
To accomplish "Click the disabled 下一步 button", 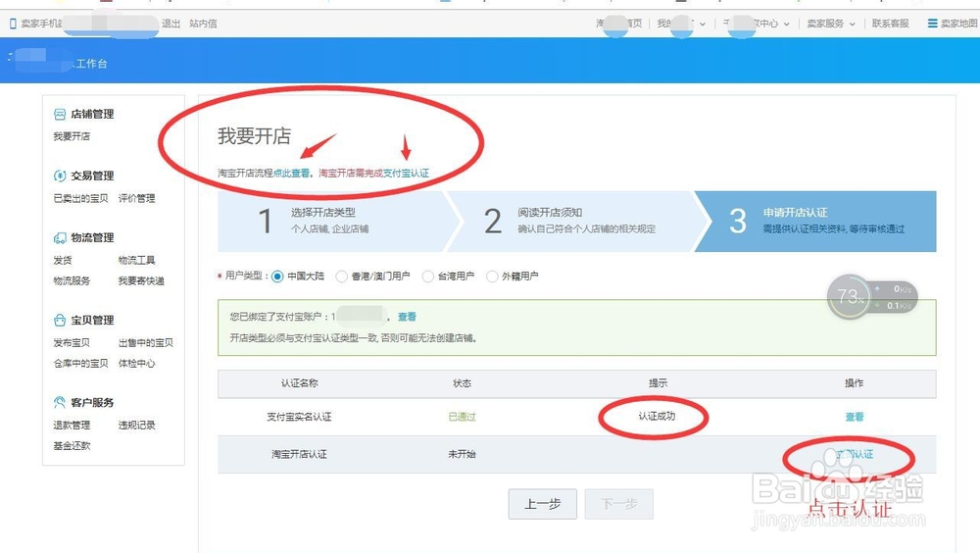I will (x=619, y=504).
